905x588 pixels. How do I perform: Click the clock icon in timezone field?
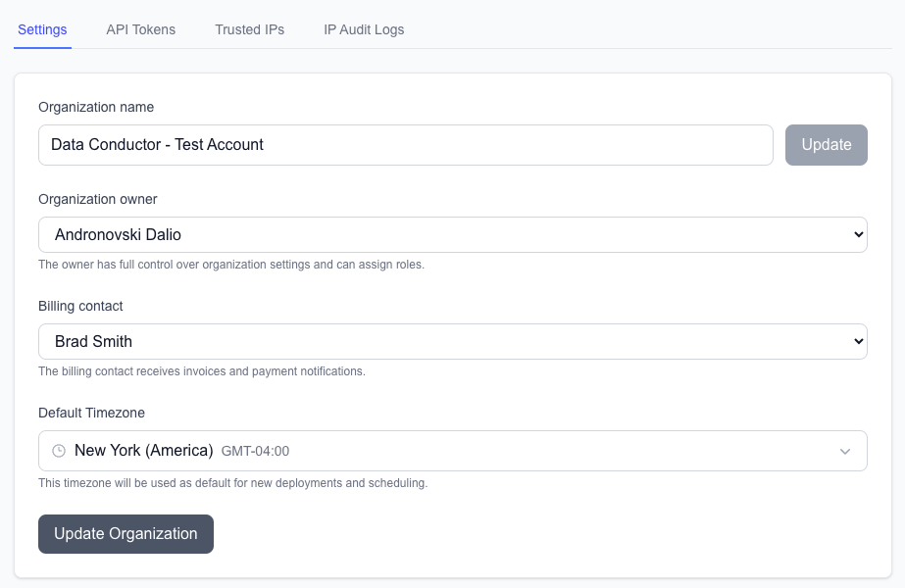(58, 450)
